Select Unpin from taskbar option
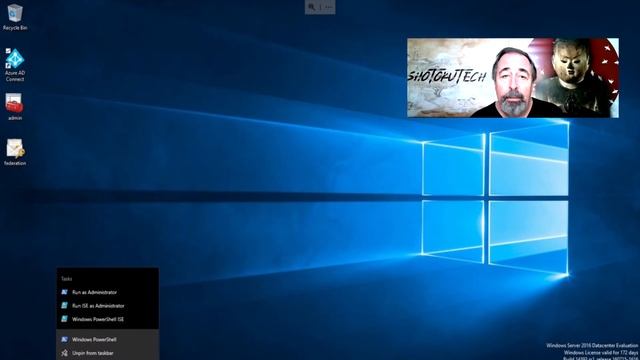Viewport: 640px width, 360px height. pos(107,353)
